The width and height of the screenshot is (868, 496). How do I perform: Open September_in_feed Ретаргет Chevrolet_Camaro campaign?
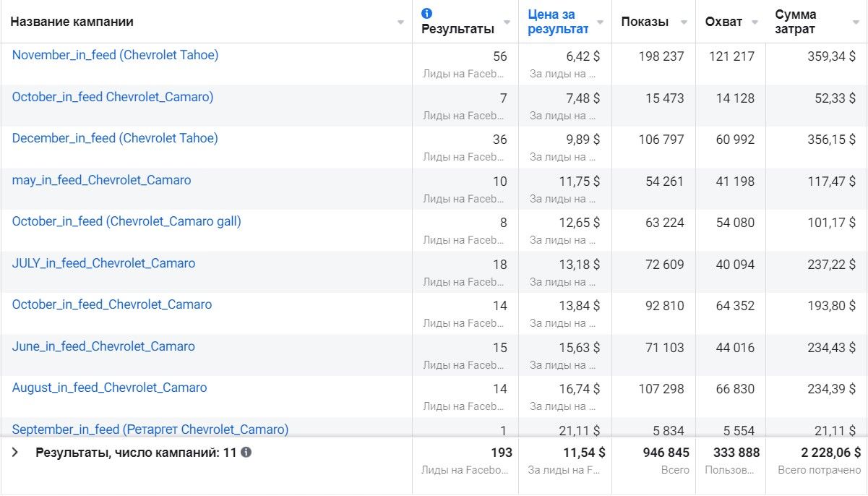(150, 429)
